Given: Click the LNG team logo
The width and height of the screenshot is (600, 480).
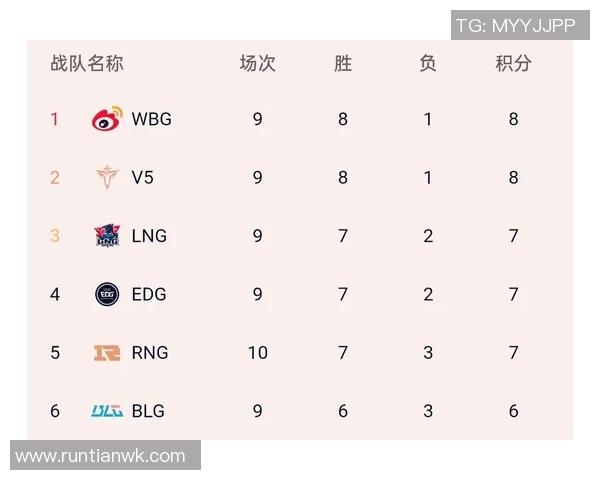Looking at the screenshot, I should pos(107,236).
